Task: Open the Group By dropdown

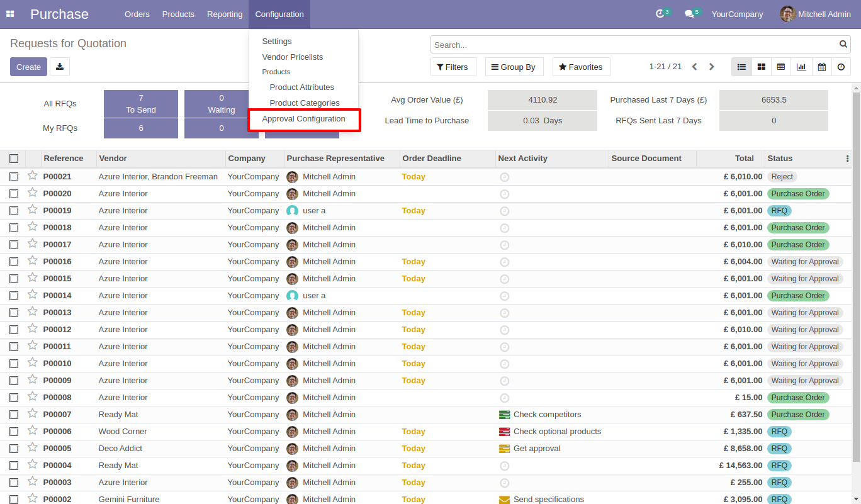Action: click(514, 67)
